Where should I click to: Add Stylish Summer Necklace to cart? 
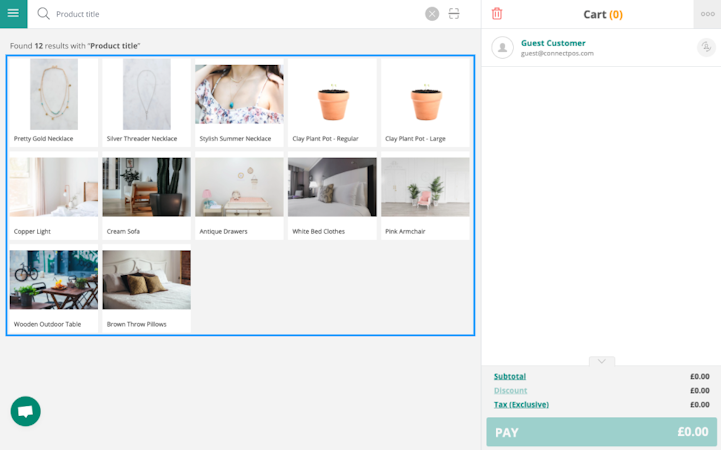pyautogui.click(x=239, y=102)
